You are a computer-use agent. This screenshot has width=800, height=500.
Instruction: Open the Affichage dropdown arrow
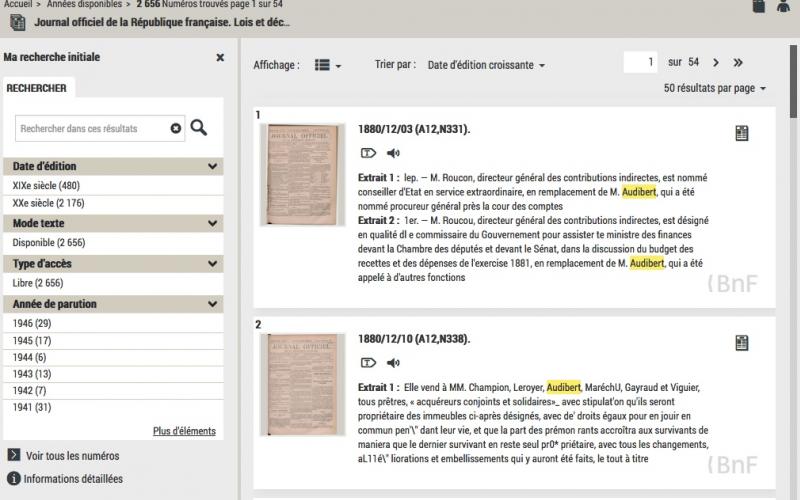pyautogui.click(x=338, y=66)
